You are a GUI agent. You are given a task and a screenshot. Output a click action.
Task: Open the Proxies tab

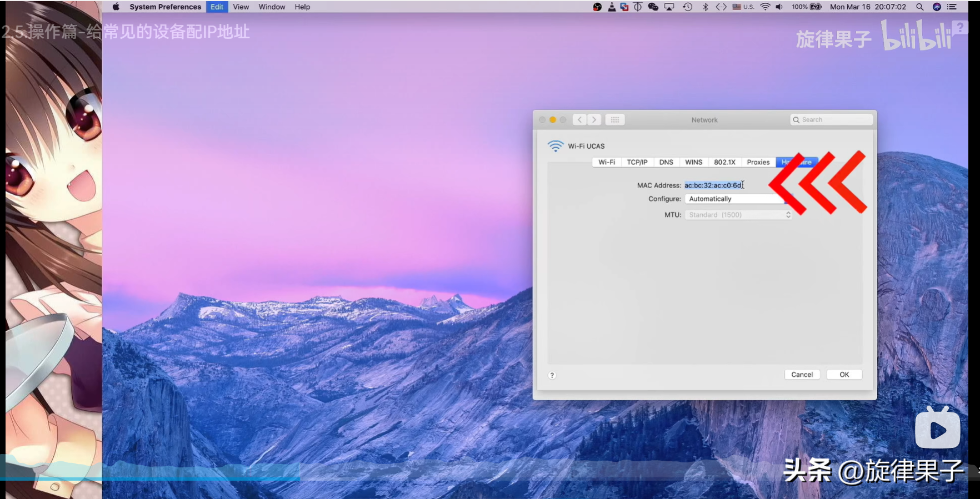(758, 162)
